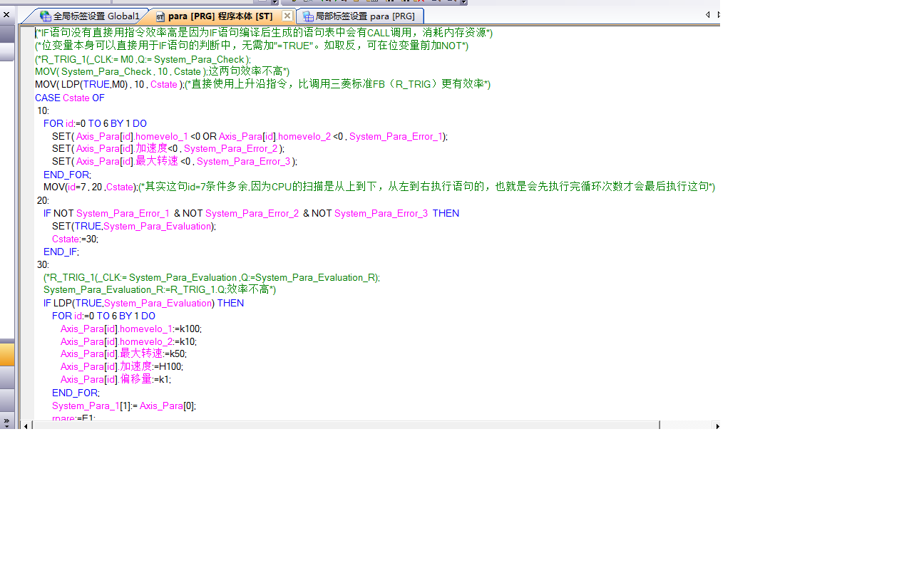This screenshot has height=563, width=924.
Task: Click the splitter handle on the horizontal scrollbar
Action: (659, 425)
